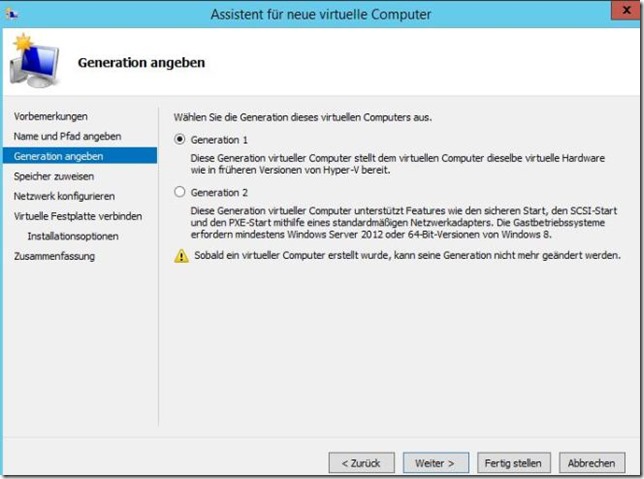The image size is (644, 479).
Task: Click the Weiter button
Action: point(436,463)
